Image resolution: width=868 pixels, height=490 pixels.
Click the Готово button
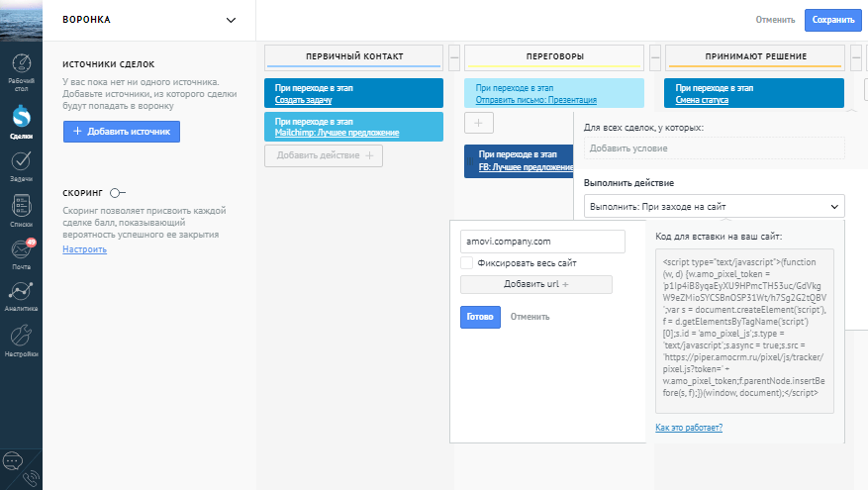tap(480, 317)
